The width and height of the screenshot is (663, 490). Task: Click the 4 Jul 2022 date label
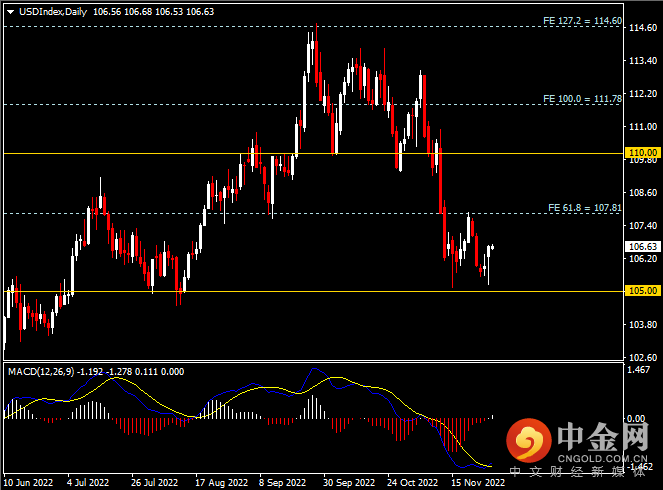click(x=89, y=481)
